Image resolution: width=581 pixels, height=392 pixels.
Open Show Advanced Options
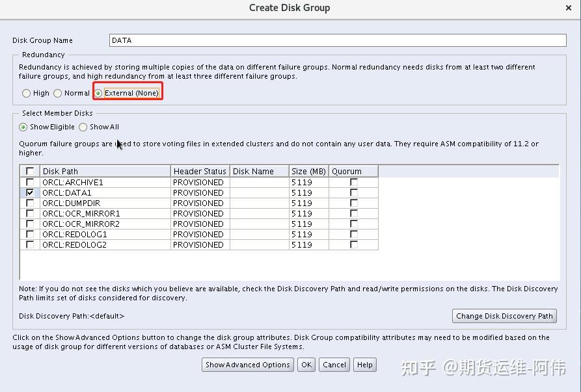247,365
